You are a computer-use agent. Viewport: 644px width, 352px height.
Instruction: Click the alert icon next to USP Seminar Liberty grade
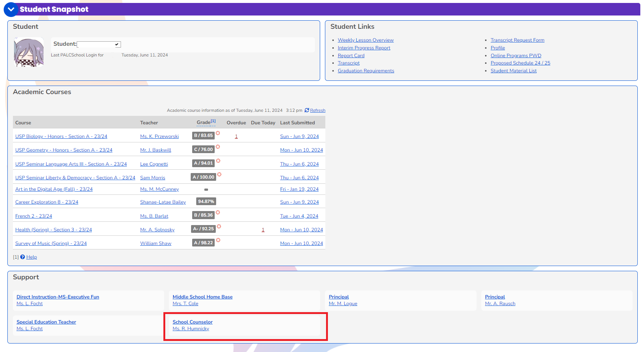219,175
